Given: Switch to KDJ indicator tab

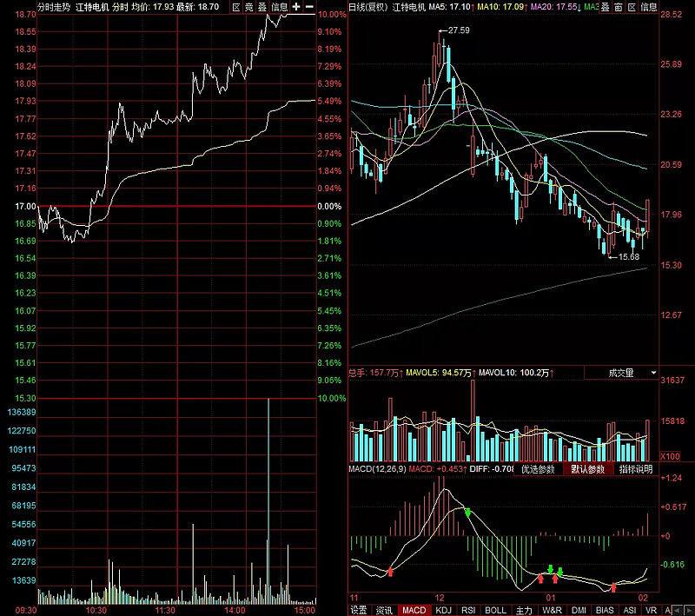Looking at the screenshot, I should tap(443, 610).
